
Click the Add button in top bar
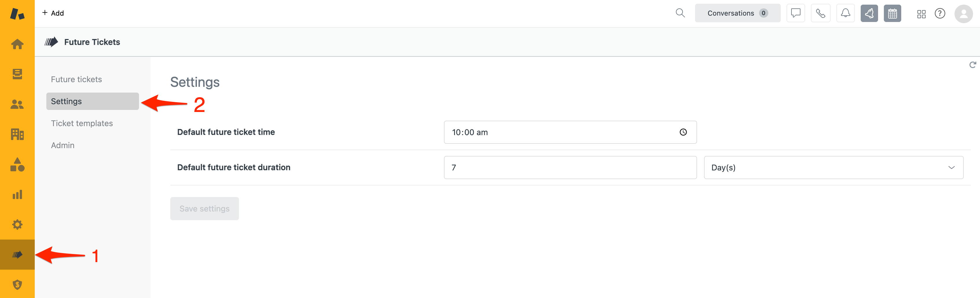click(53, 13)
